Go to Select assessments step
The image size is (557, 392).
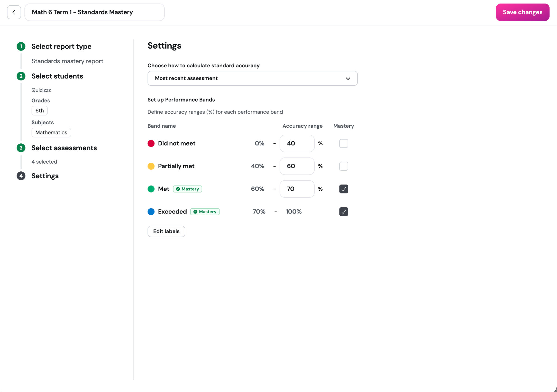click(64, 148)
